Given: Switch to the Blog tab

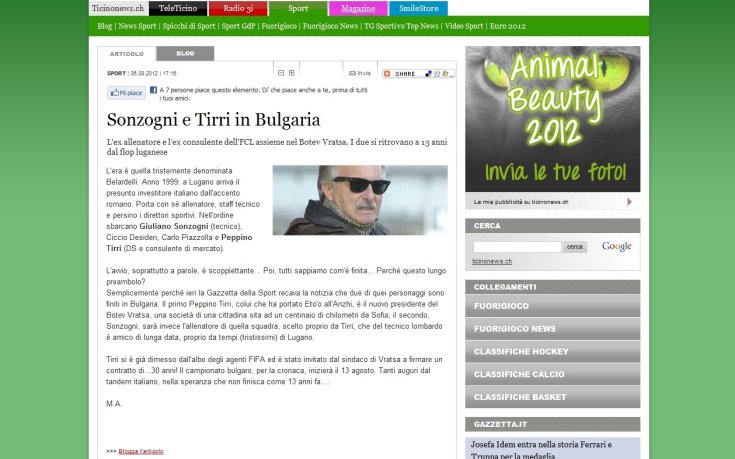Looking at the screenshot, I should tap(185, 53).
